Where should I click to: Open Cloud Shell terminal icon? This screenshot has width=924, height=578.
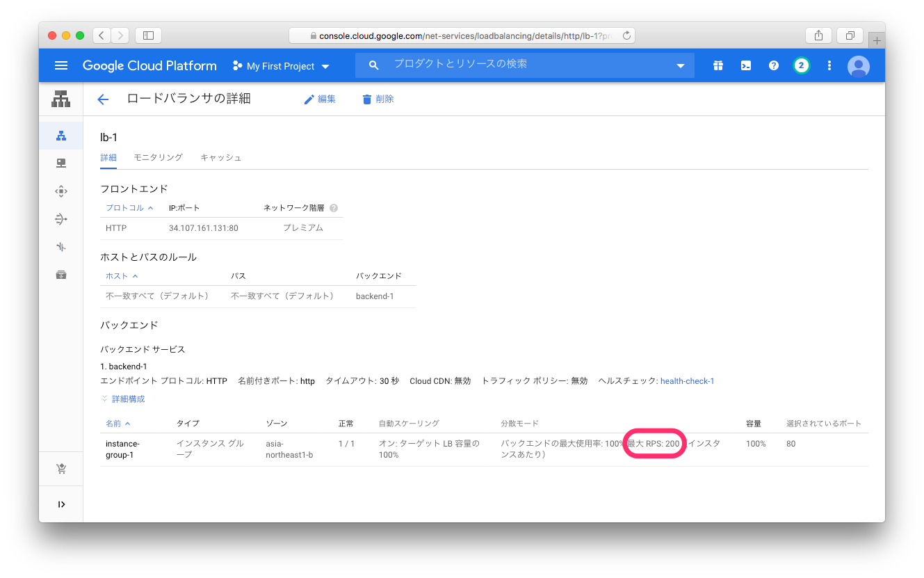(x=745, y=65)
